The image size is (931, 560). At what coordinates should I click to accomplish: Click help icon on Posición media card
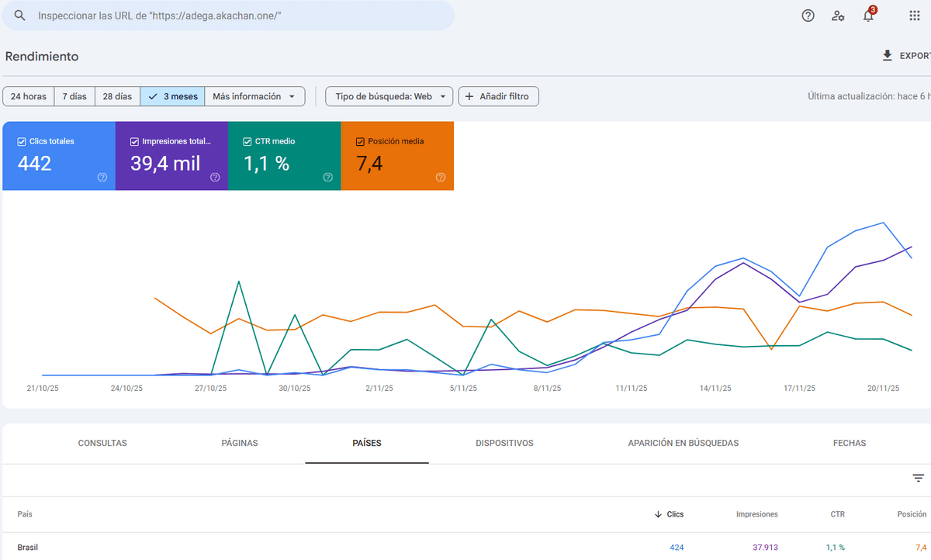pyautogui.click(x=441, y=178)
